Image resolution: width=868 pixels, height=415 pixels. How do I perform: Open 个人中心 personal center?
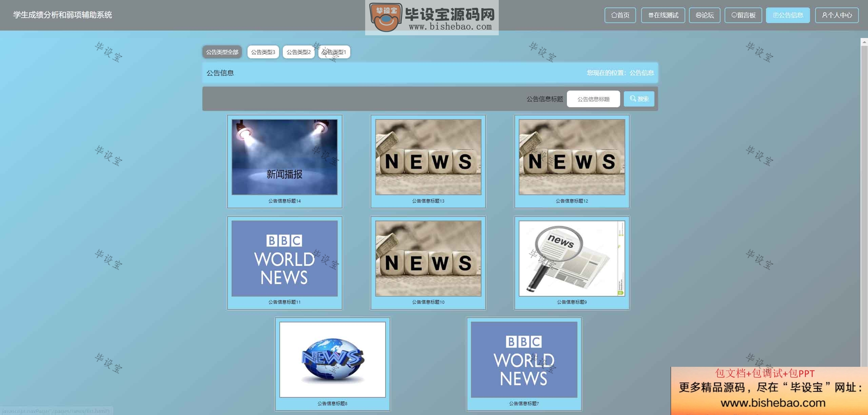837,15
